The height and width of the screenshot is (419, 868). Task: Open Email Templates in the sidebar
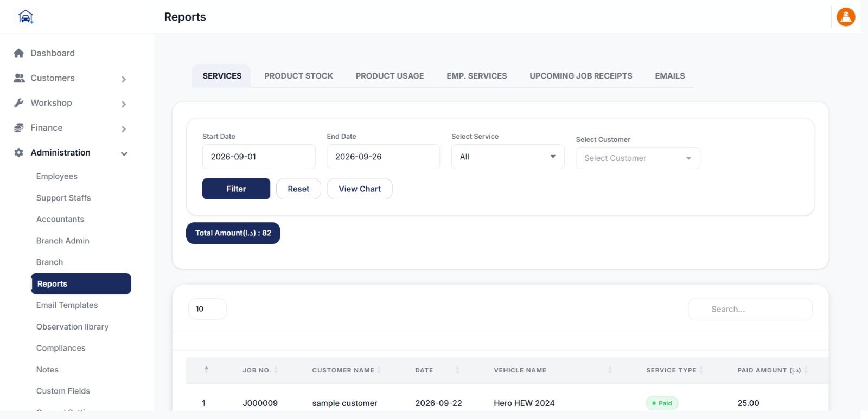[x=67, y=305]
